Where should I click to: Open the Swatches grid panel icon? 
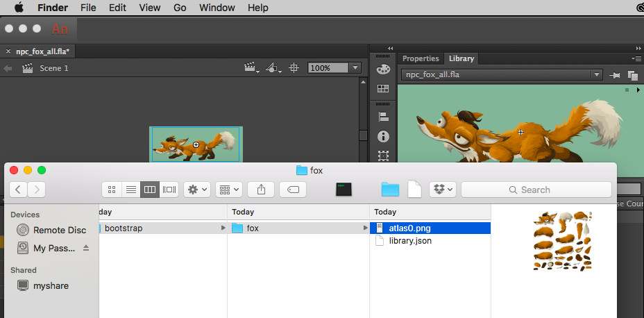tap(382, 89)
